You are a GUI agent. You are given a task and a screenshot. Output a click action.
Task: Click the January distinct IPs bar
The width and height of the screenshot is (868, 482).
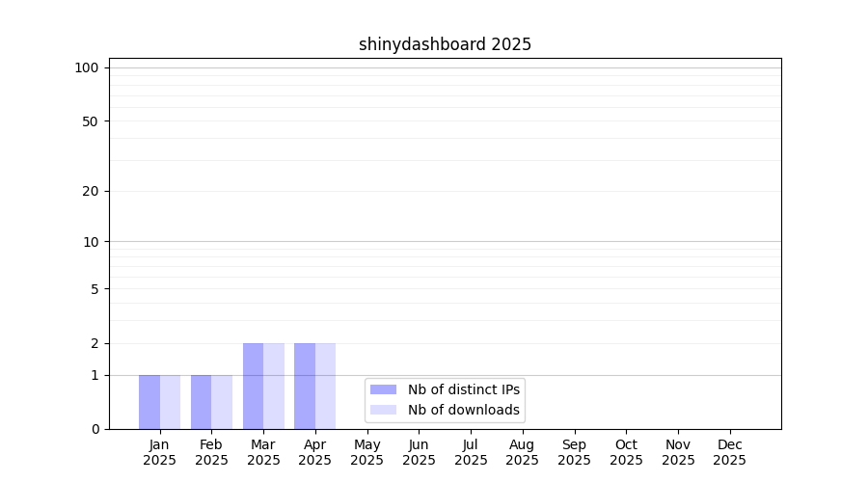click(149, 402)
